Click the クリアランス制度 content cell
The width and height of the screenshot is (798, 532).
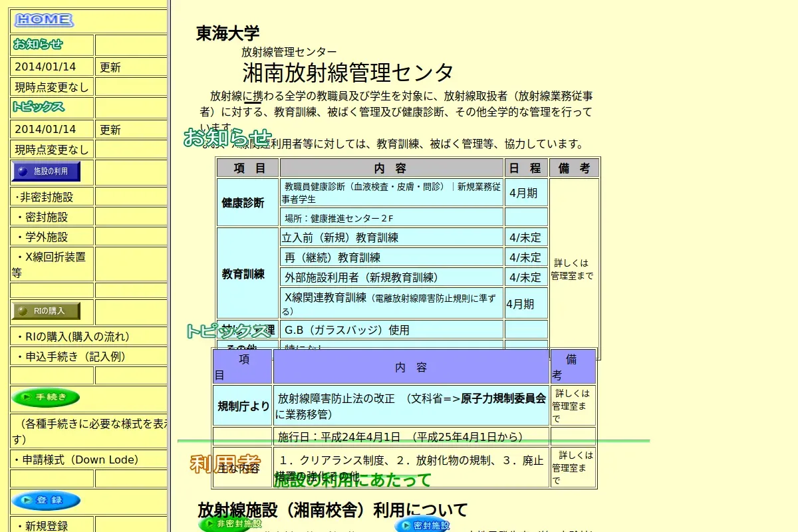click(x=412, y=467)
